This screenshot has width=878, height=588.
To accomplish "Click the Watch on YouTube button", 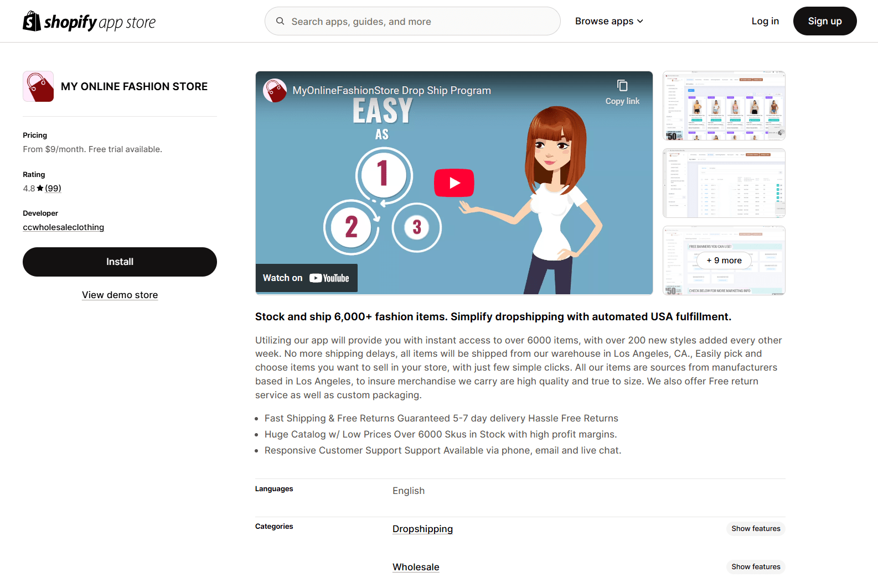I will tap(306, 278).
